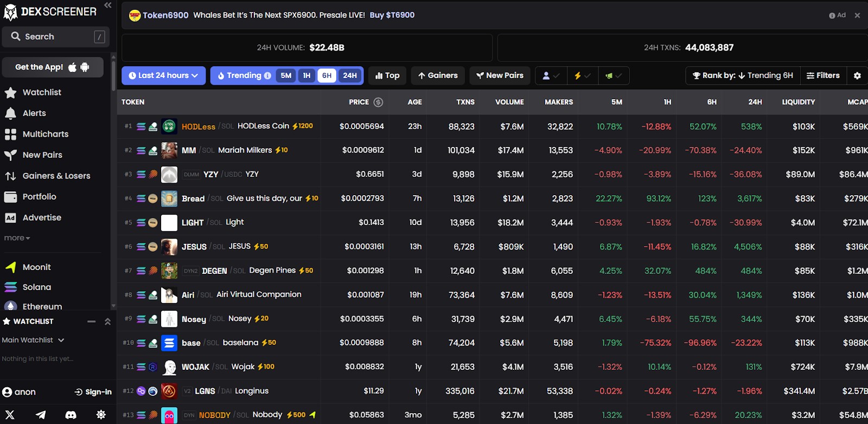Screen dimensions: 868x424
Task: Click the Gainers button
Action: tap(438, 76)
